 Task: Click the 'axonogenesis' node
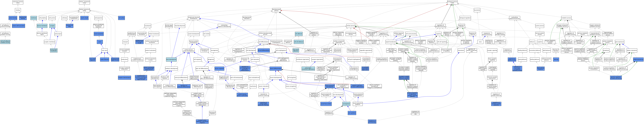pos(346,104)
